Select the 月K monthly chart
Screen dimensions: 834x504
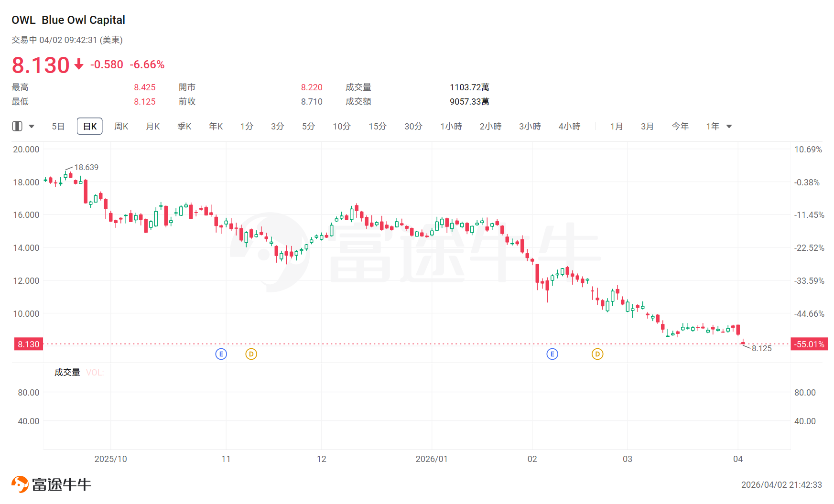click(x=152, y=127)
